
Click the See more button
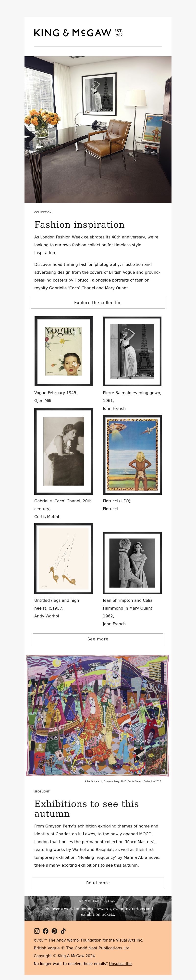(x=98, y=639)
